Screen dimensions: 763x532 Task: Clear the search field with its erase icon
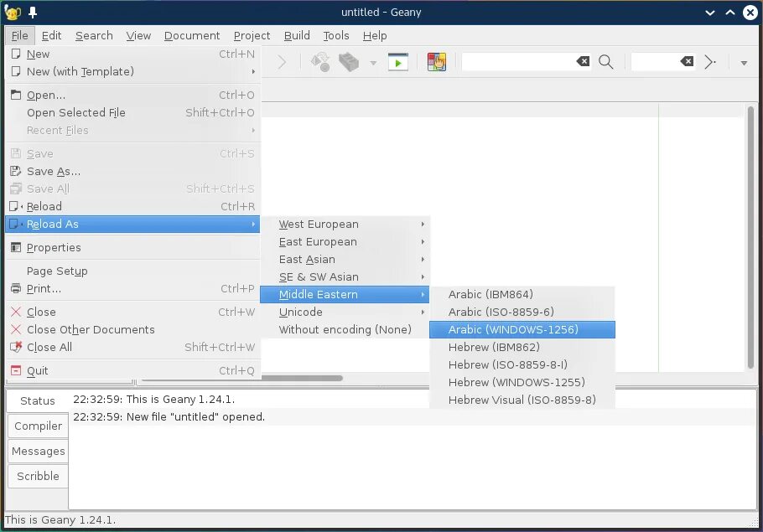(583, 61)
